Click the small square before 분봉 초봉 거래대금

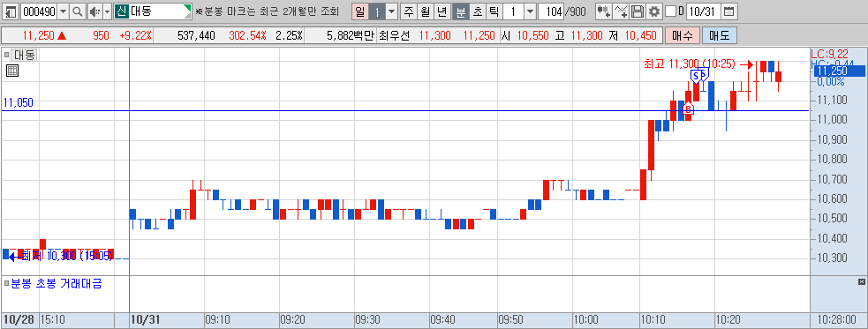[7, 284]
